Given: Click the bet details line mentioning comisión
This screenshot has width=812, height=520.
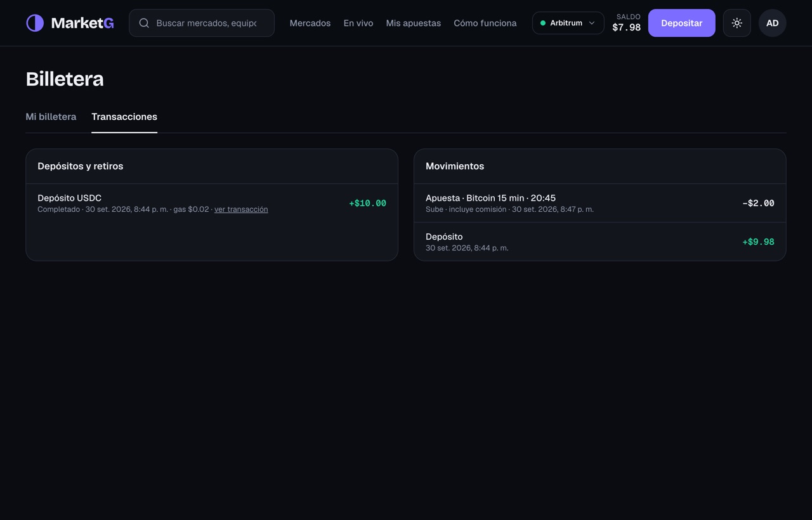Looking at the screenshot, I should coord(509,209).
